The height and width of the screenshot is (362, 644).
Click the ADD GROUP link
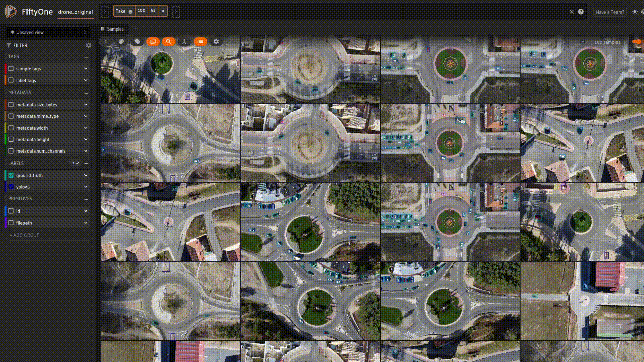pyautogui.click(x=24, y=235)
